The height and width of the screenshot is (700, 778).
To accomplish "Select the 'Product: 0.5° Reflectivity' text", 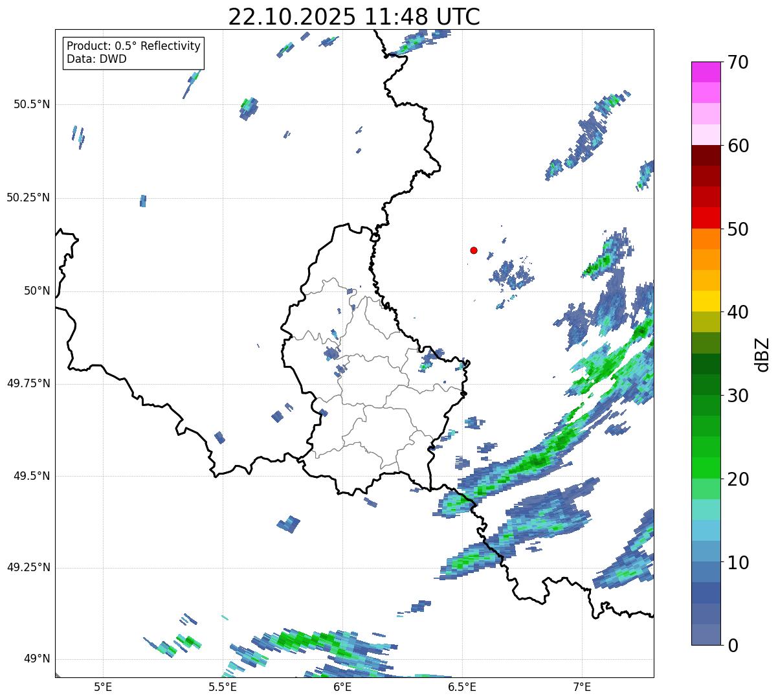I will click(x=133, y=47).
